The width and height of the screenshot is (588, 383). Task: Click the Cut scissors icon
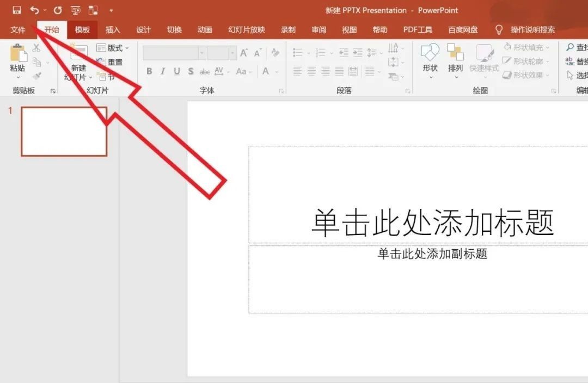point(37,48)
